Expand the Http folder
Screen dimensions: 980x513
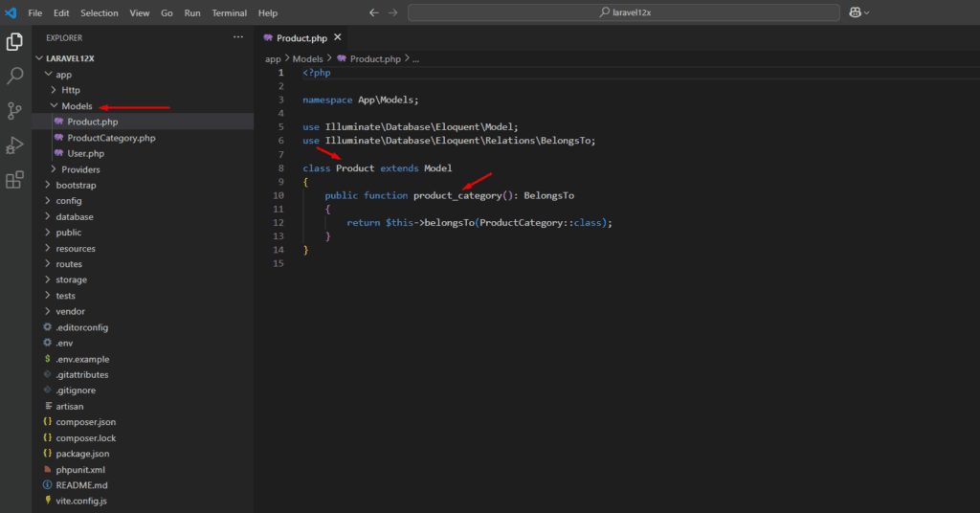[71, 90]
